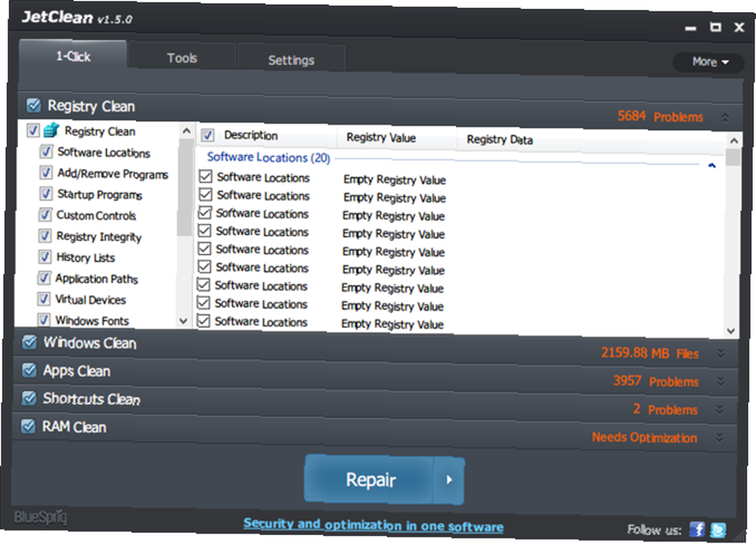Screen dimensions: 756x545
Task: Toggle RAM Clean checkbox
Action: point(29,426)
